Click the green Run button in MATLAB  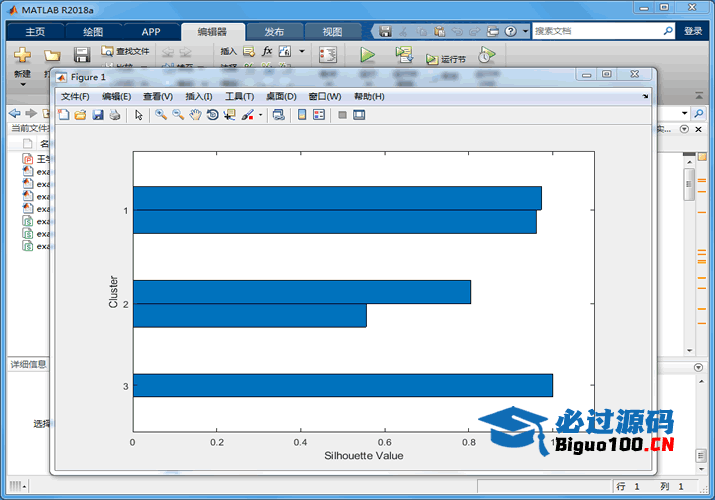367,55
